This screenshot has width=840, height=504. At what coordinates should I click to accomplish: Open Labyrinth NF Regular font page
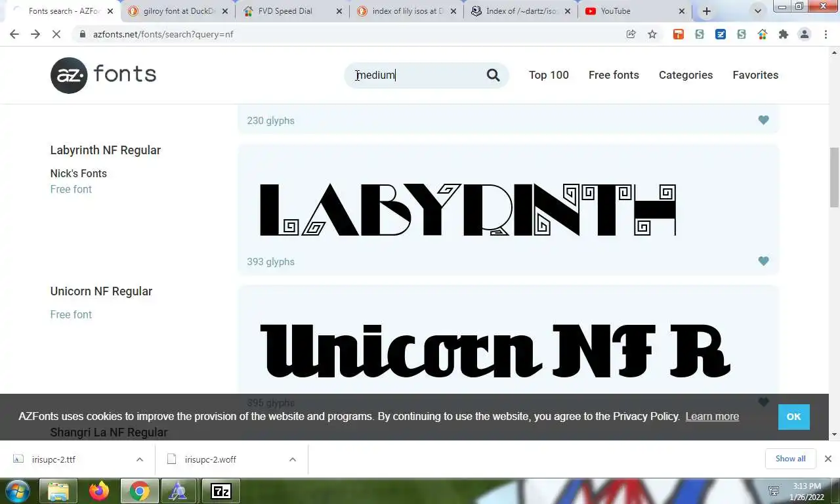click(x=106, y=150)
